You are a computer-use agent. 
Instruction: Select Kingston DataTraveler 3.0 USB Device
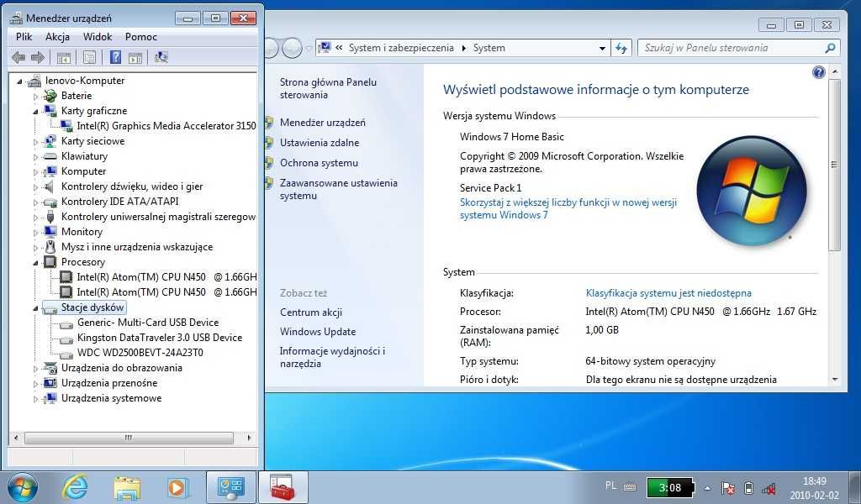pyautogui.click(x=160, y=338)
